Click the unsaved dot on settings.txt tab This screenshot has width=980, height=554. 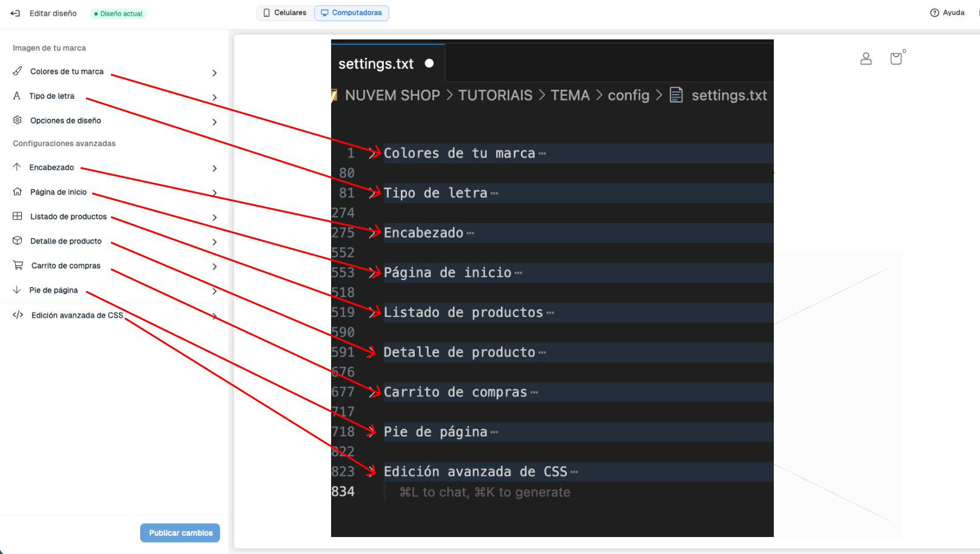click(x=429, y=63)
